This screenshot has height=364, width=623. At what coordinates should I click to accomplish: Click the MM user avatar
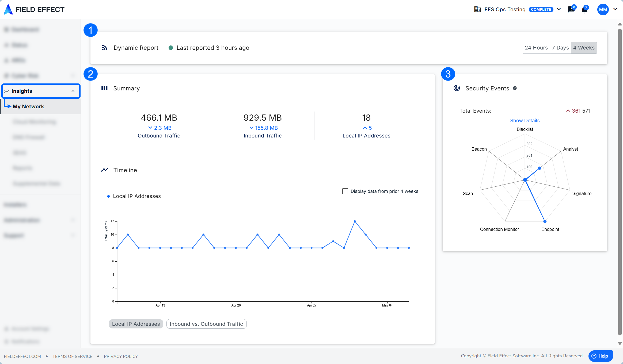click(x=603, y=9)
